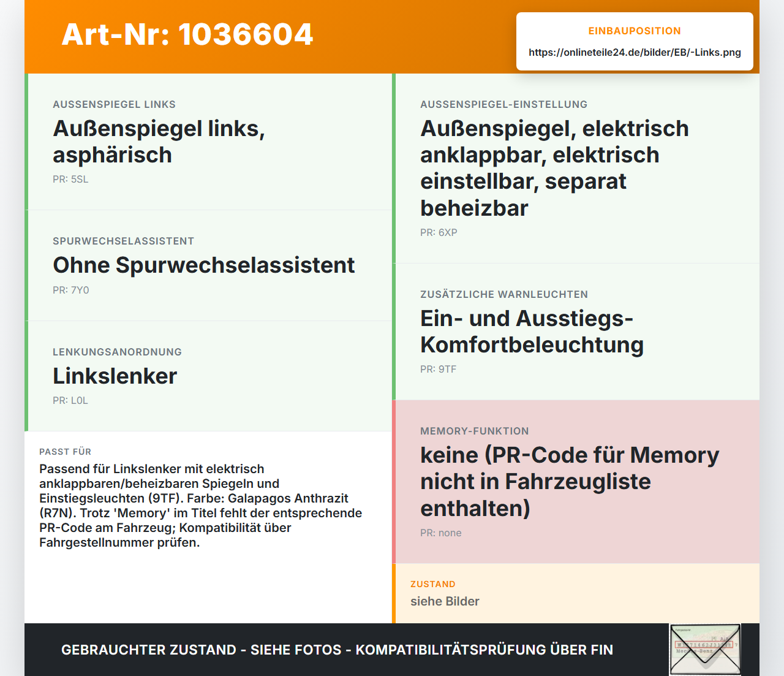Screen dimensions: 784x676
Task: Select the PR: 9TF code
Action: coord(438,369)
